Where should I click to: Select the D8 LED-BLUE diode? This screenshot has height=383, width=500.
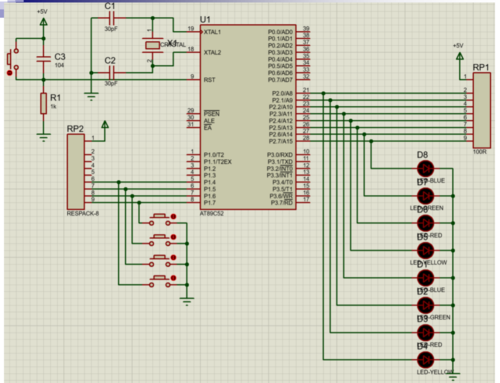(426, 169)
